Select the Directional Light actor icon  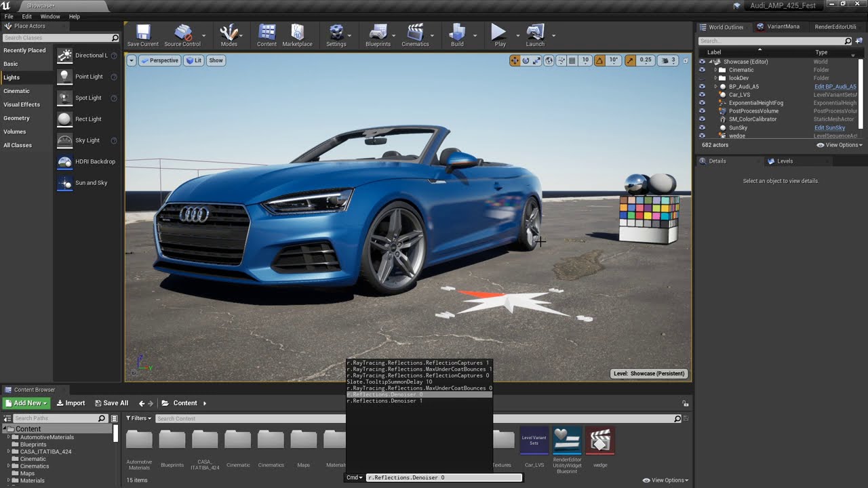click(64, 56)
